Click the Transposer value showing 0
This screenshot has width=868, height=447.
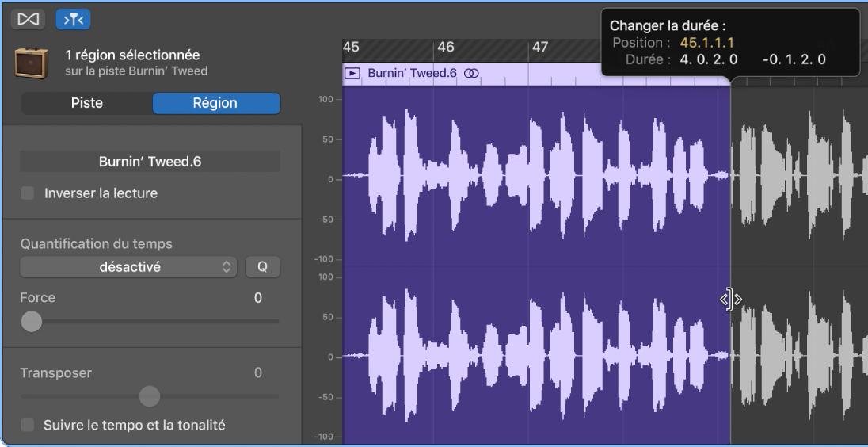[257, 372]
